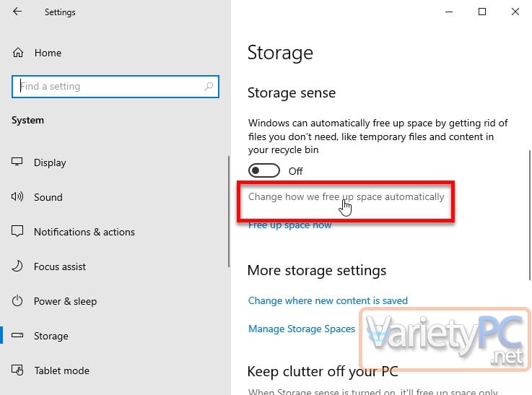Click the sidebar vertical scrollbar
532x395 pixels.
pyautogui.click(x=229, y=212)
